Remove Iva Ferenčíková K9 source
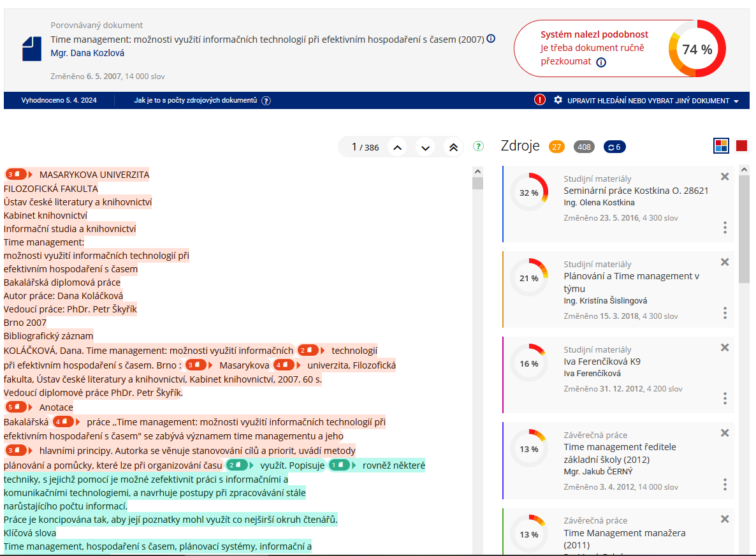 (x=725, y=347)
